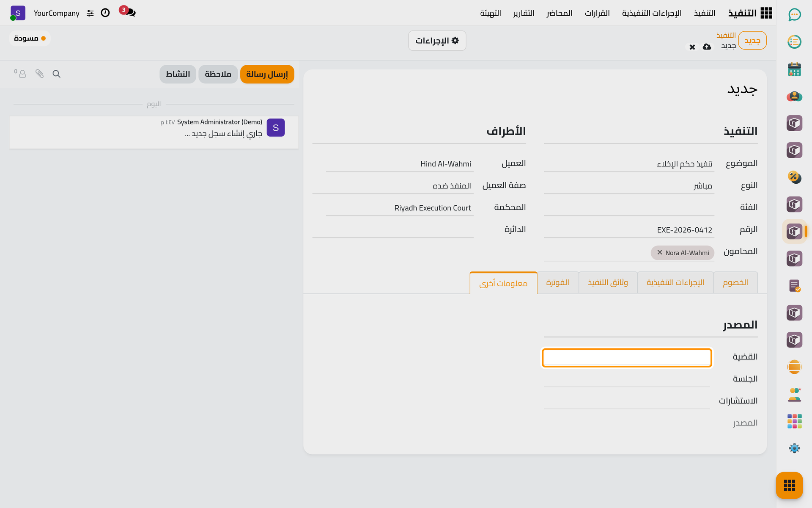Open the Contacts app icon in sidebar
The height and width of the screenshot is (508, 812).
click(x=794, y=96)
